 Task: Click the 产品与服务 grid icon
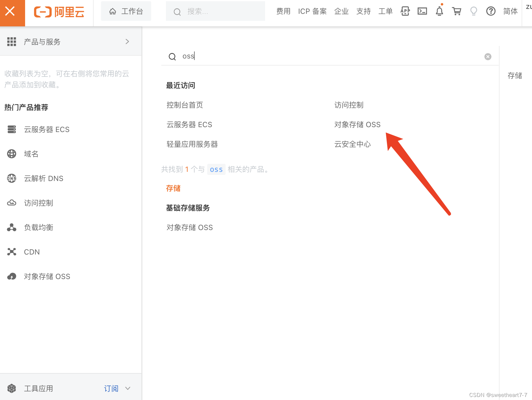click(x=12, y=42)
